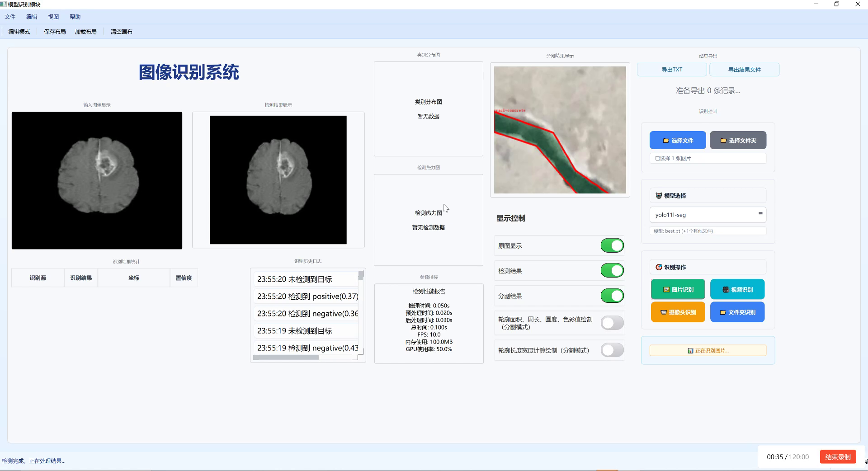Toggle the 原图显示 switch off
This screenshot has height=471, width=868.
tap(612, 245)
